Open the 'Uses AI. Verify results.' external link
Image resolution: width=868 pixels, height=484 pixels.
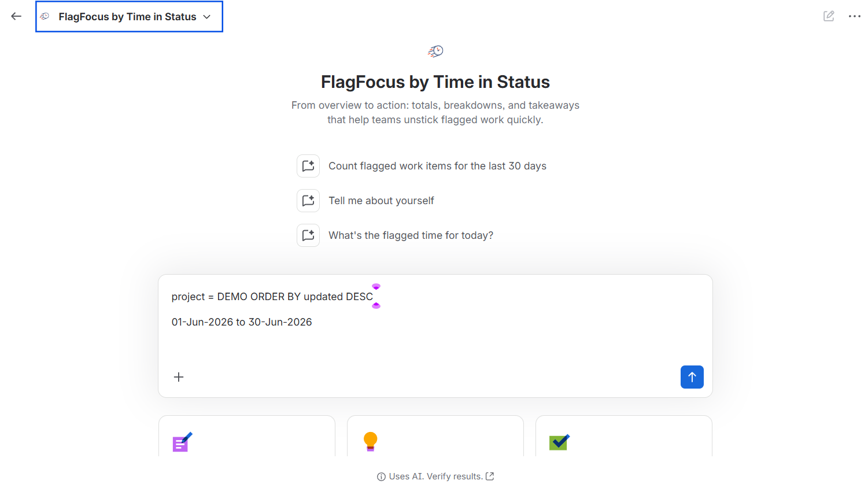coord(490,476)
